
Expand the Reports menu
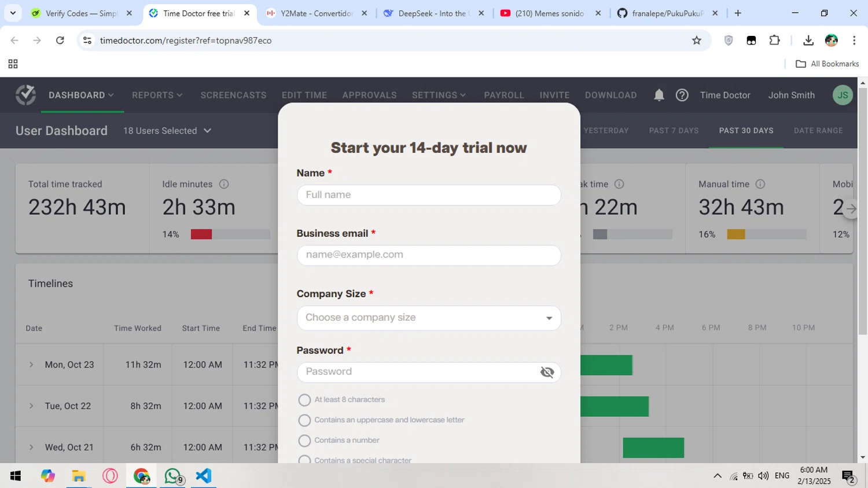click(x=157, y=95)
